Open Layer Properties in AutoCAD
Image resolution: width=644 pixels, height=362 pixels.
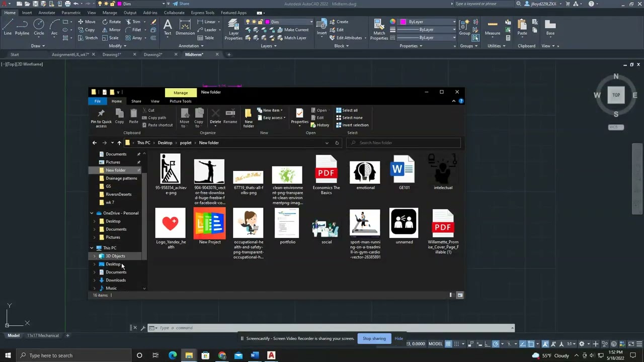click(x=233, y=29)
